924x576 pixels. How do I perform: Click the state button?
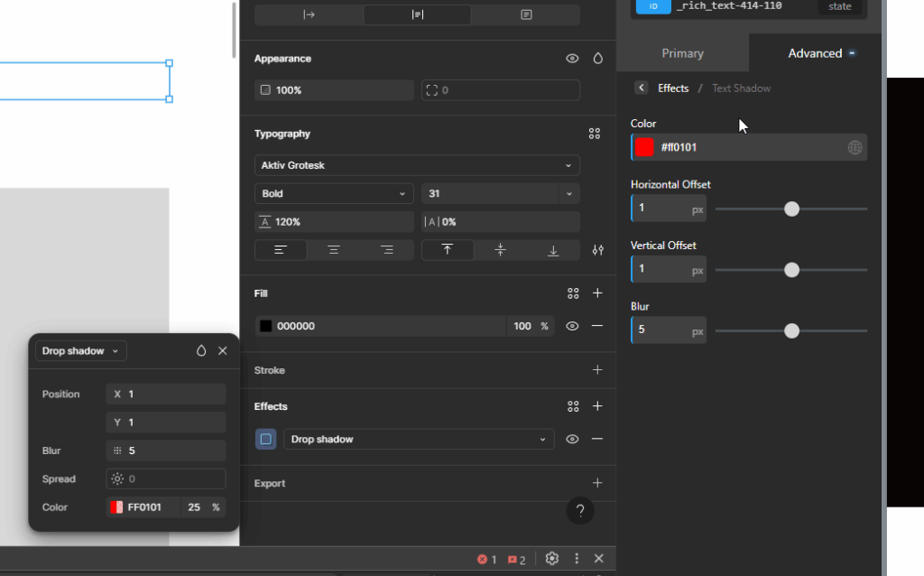coord(839,6)
